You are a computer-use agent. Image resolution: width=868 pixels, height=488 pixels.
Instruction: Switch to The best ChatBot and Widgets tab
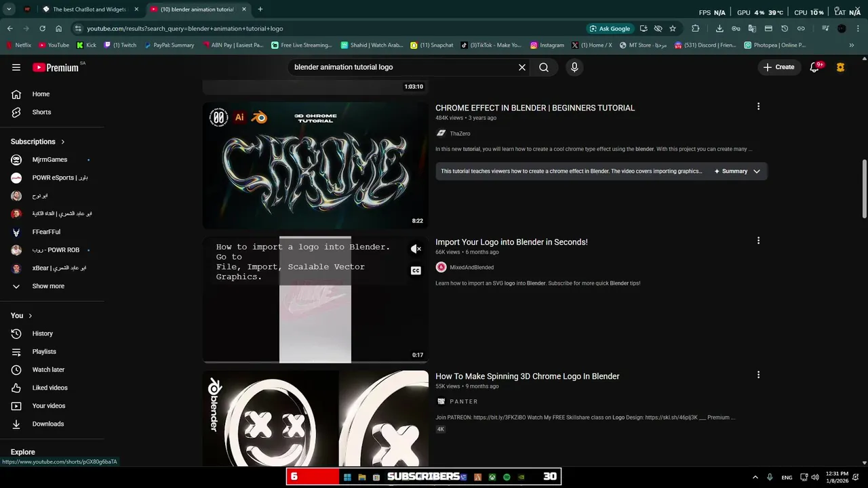pyautogui.click(x=89, y=9)
